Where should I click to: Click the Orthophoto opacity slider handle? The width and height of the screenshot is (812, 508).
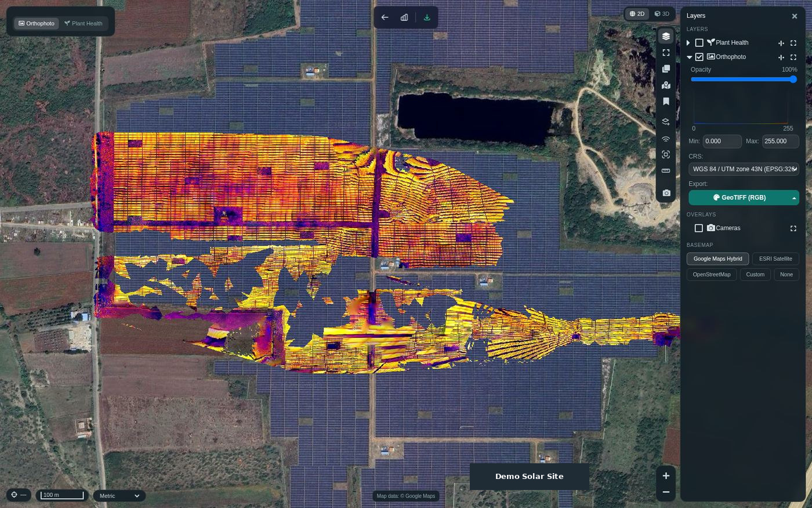pyautogui.click(x=793, y=79)
